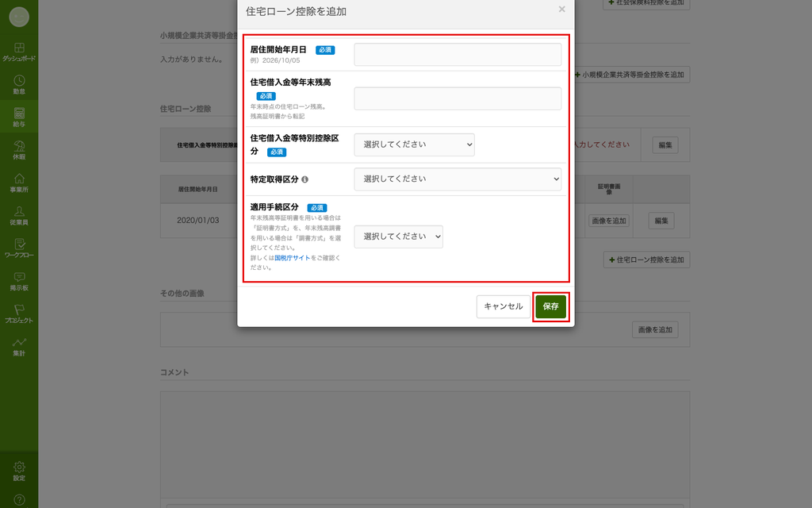Click the その他の画像 section heading

click(x=182, y=294)
